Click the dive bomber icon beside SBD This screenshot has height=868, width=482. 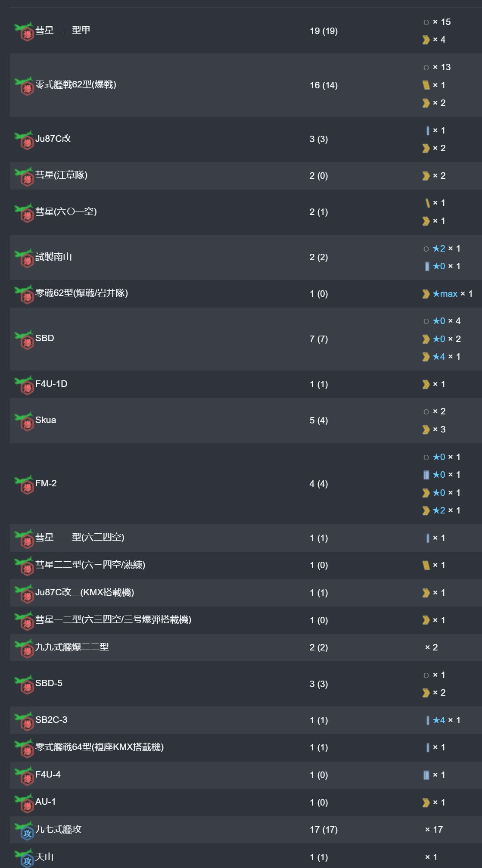coord(24,339)
